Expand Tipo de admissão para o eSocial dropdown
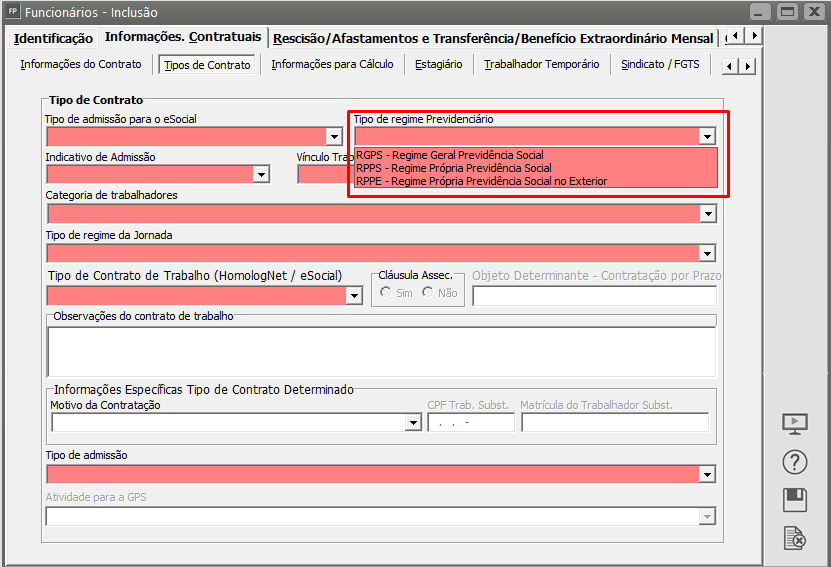 coord(333,137)
